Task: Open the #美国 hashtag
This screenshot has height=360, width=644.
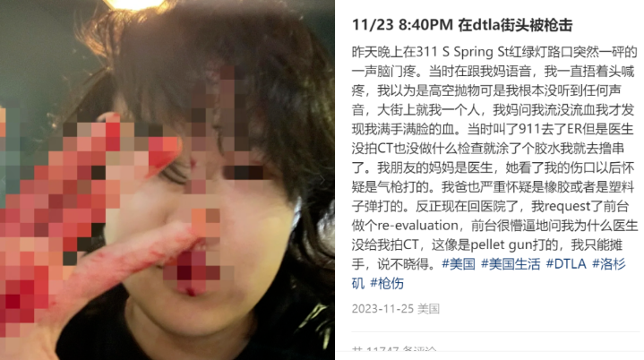Action: coord(459,264)
